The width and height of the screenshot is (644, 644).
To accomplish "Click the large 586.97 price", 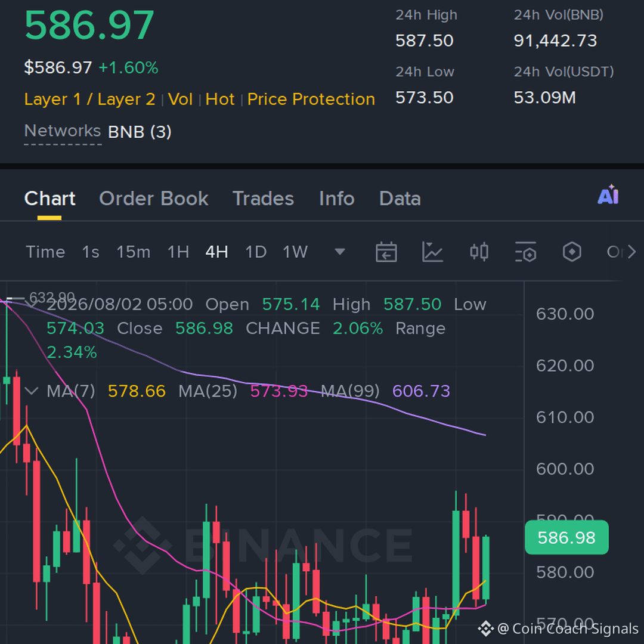I will pyautogui.click(x=89, y=26).
